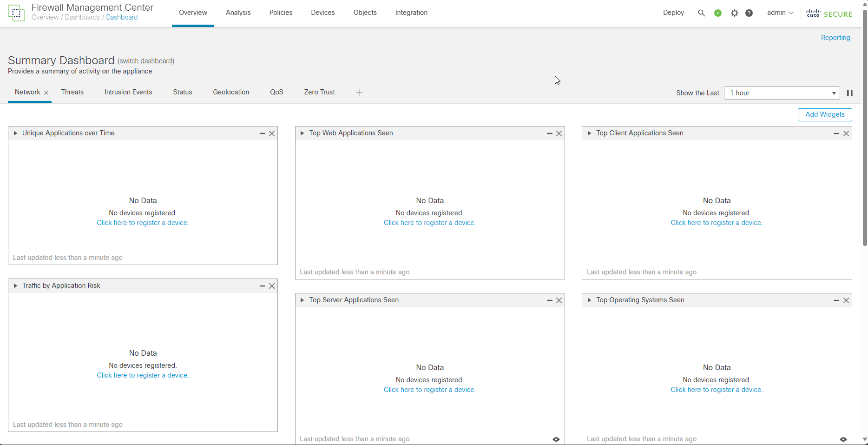Open the settings gear icon

(734, 13)
